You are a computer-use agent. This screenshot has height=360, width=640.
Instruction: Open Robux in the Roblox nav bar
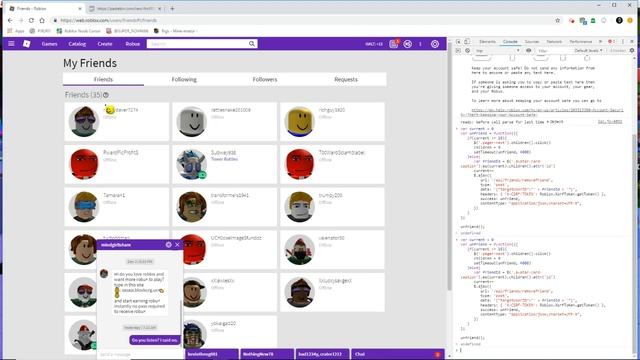click(x=133, y=44)
